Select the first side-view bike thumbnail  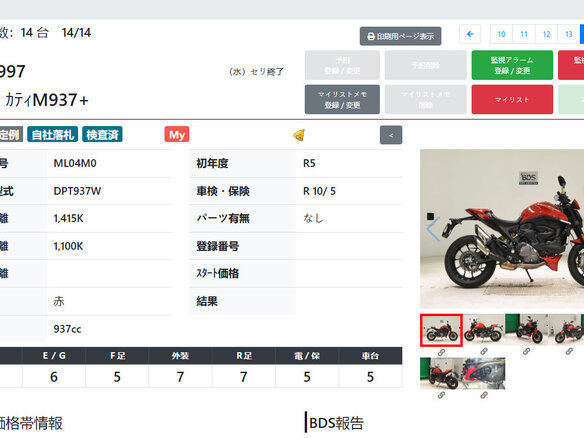tap(441, 330)
